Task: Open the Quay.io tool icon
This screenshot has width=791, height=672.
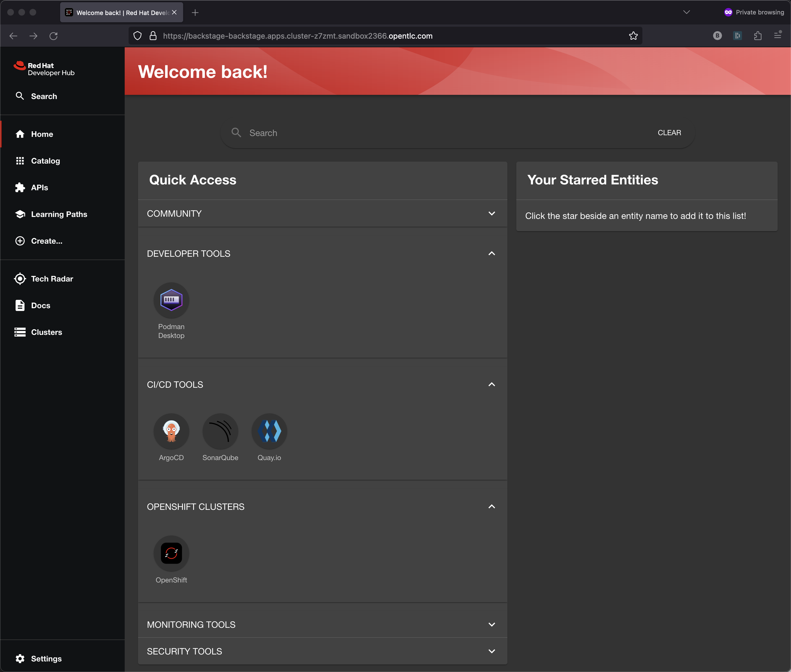Action: (269, 431)
